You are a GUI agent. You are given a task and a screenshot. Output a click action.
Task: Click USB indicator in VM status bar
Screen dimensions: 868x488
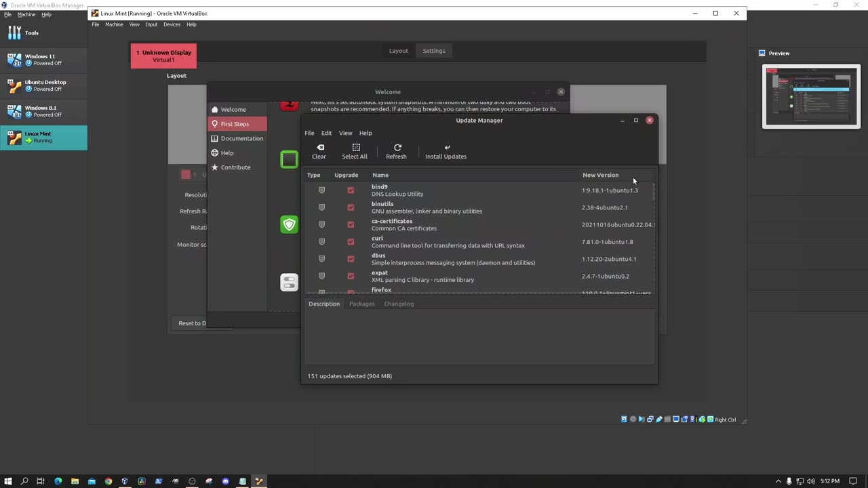tap(659, 420)
